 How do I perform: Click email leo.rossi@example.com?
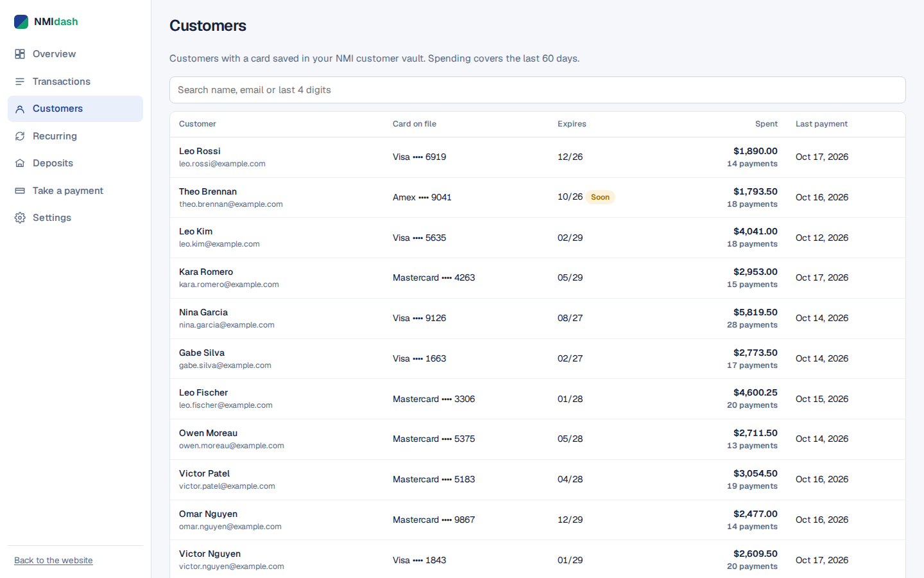(222, 164)
